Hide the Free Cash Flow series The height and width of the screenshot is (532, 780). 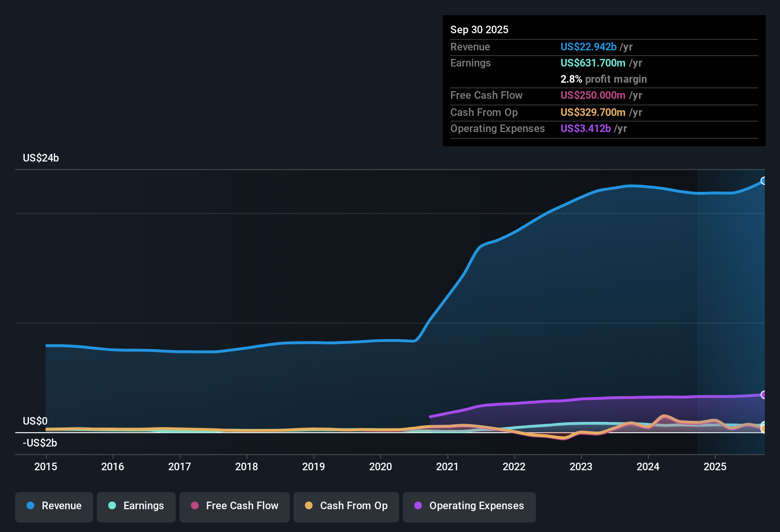(x=234, y=506)
